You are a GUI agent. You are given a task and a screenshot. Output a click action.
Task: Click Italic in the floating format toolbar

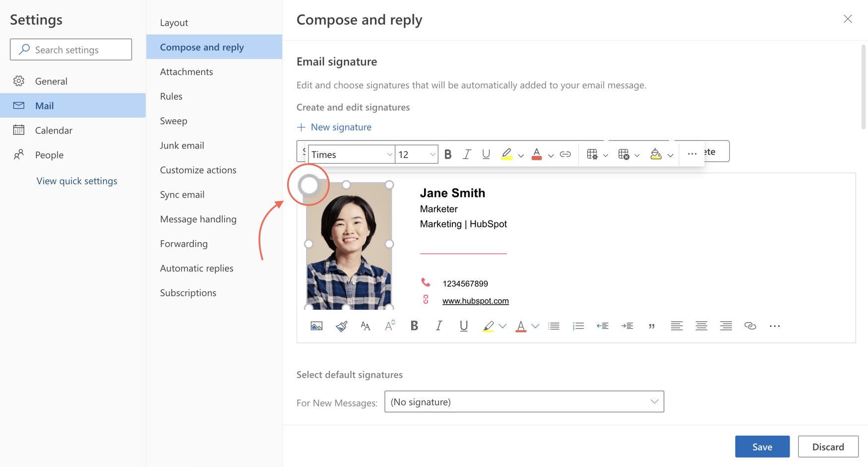tap(467, 154)
